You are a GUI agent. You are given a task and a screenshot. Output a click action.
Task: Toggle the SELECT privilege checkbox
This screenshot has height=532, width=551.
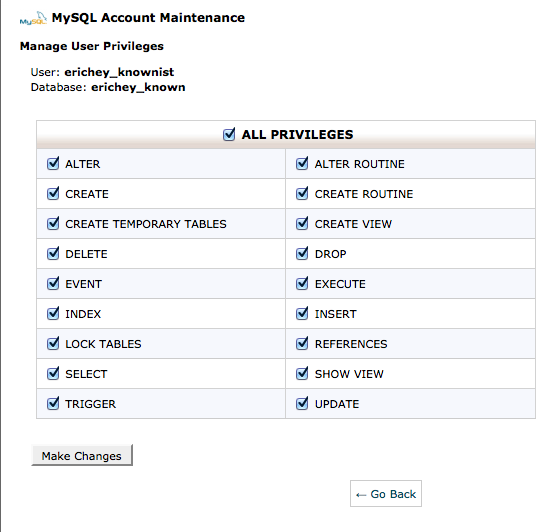point(53,374)
